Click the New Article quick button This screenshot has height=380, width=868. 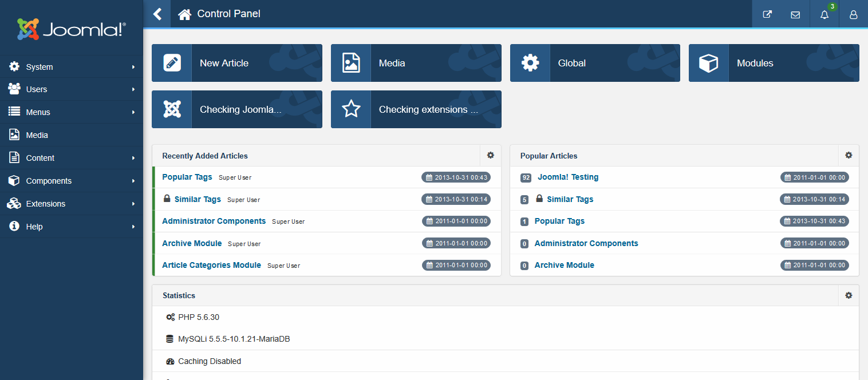pyautogui.click(x=236, y=63)
